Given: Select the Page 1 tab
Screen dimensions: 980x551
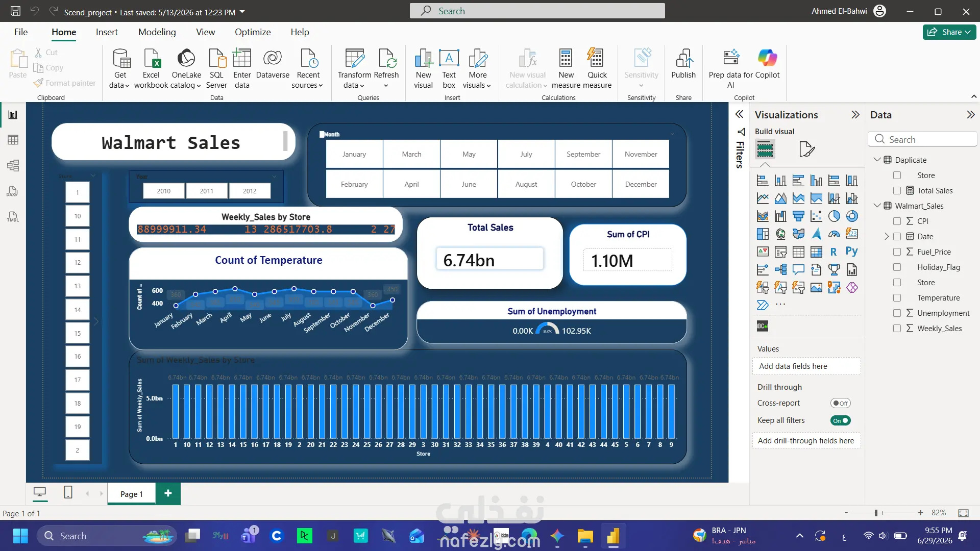Looking at the screenshot, I should (131, 494).
